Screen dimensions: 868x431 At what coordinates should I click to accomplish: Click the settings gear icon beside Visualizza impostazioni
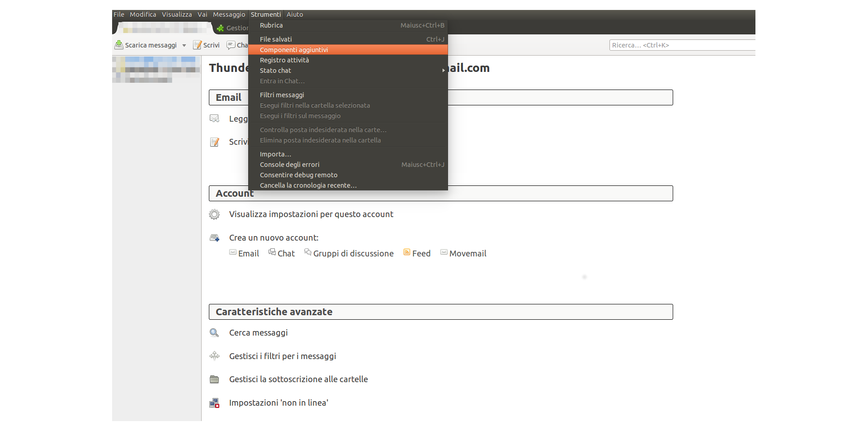point(214,214)
